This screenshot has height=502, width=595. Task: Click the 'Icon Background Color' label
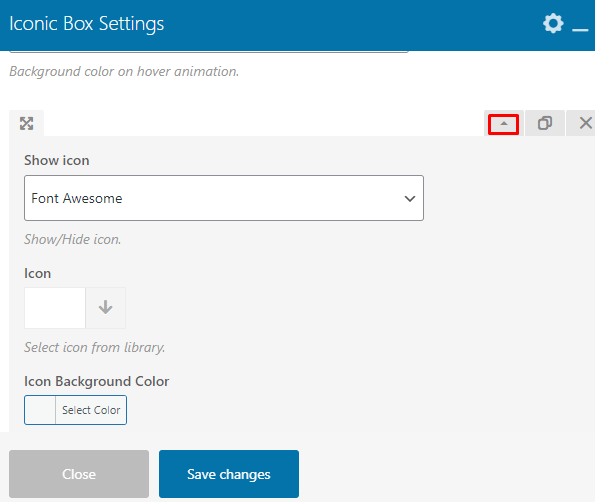click(x=97, y=381)
